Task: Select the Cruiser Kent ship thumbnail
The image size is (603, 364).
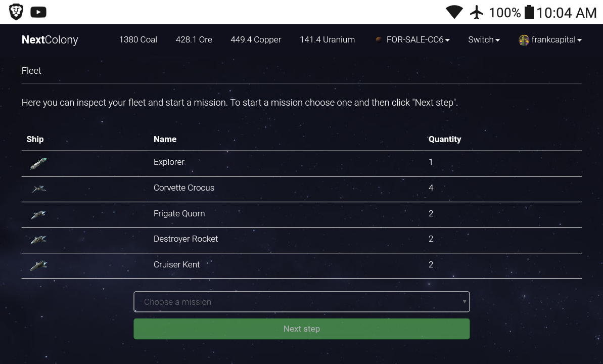Action: (38, 265)
